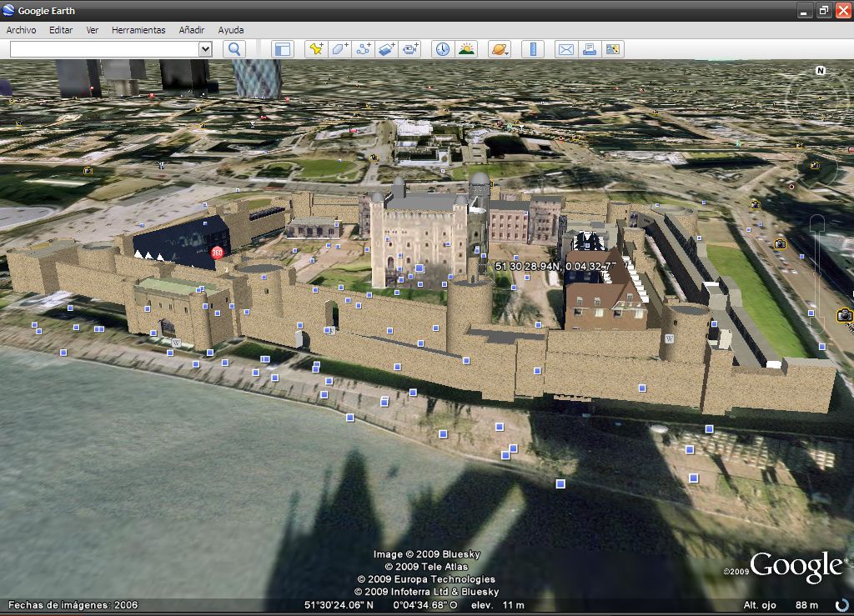The image size is (854, 616).
Task: Open the planet switcher dropdown
Action: 500,49
